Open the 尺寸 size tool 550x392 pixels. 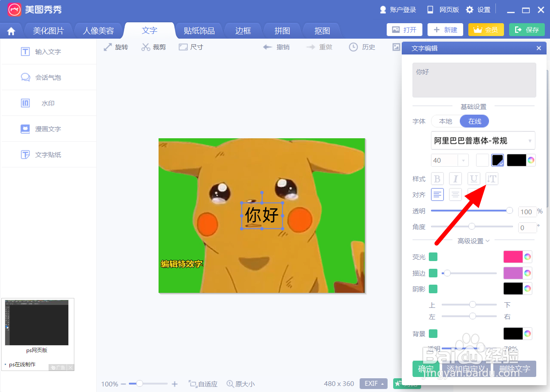click(191, 47)
